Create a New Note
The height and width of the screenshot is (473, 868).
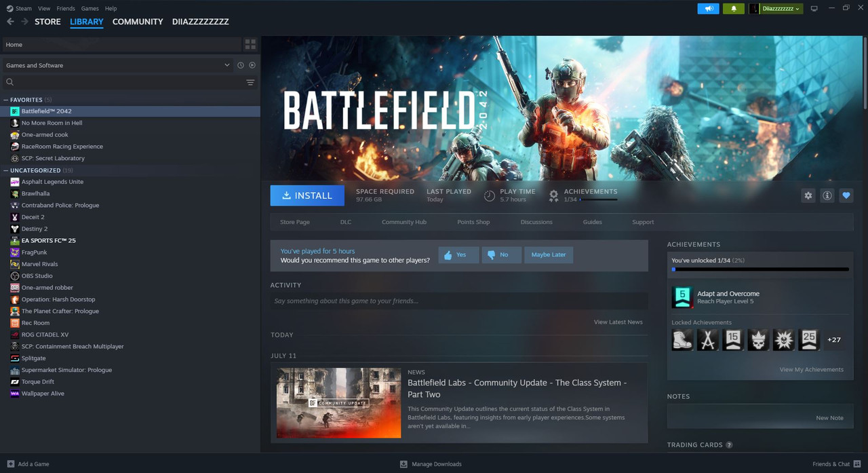[830, 418]
